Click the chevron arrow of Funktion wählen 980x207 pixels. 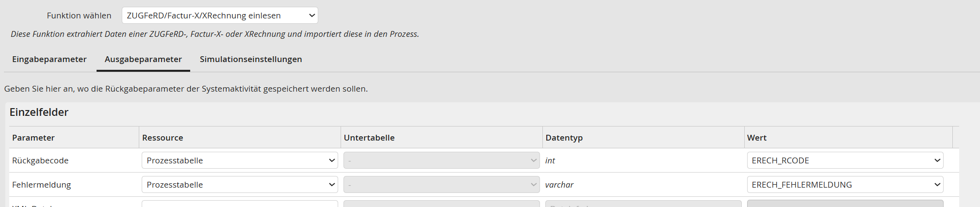click(312, 16)
